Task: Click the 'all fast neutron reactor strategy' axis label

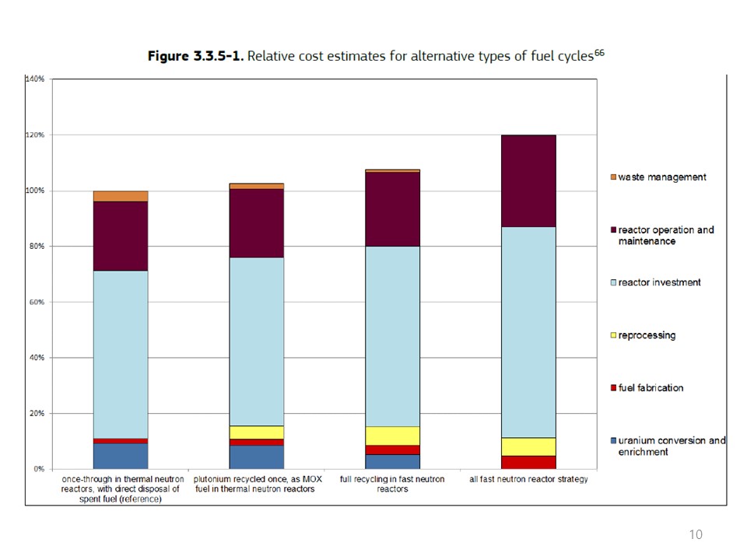Action: tap(528, 480)
